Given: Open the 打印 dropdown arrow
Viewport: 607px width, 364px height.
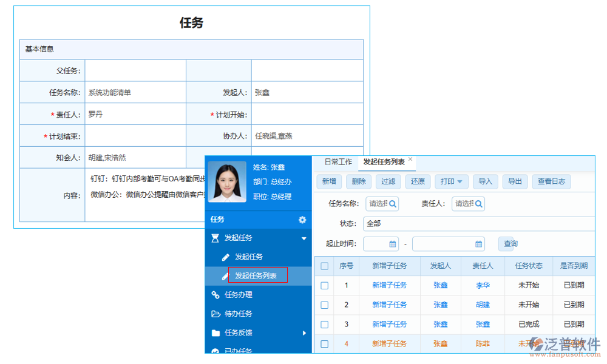Looking at the screenshot, I should tap(459, 181).
